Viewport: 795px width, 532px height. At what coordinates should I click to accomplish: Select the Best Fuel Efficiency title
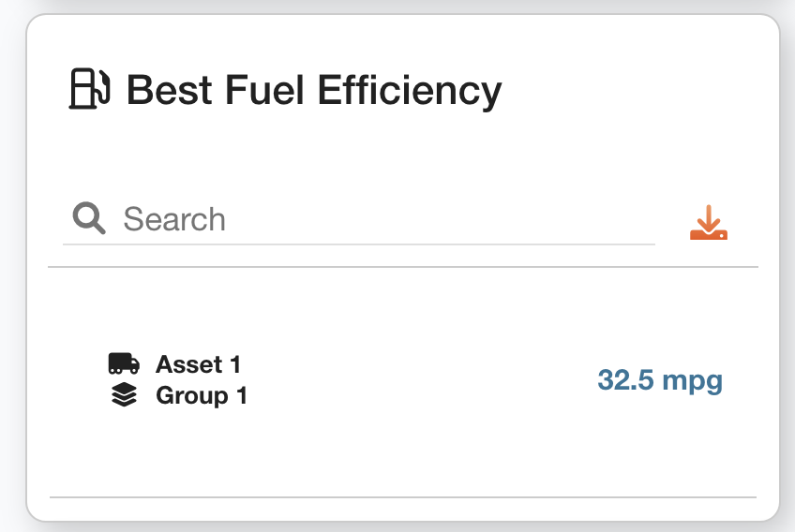point(313,91)
